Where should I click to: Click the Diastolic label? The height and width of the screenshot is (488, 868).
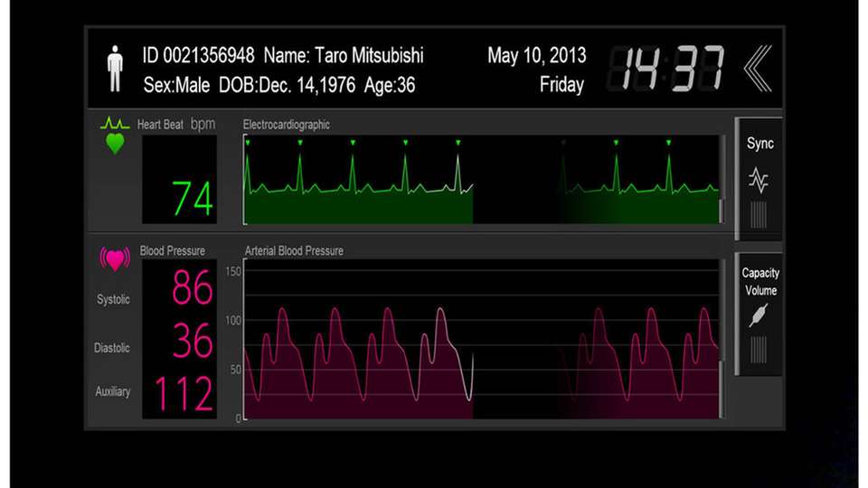click(x=112, y=348)
